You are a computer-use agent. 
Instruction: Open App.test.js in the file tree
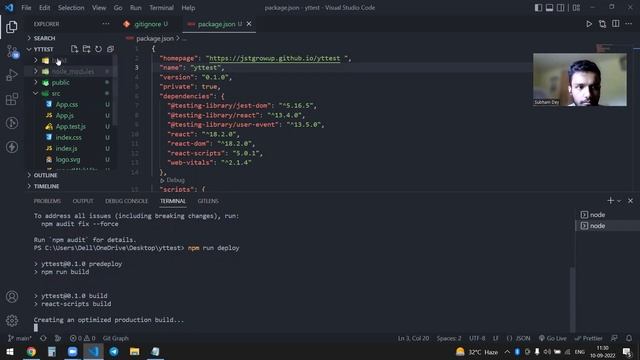pyautogui.click(x=71, y=127)
